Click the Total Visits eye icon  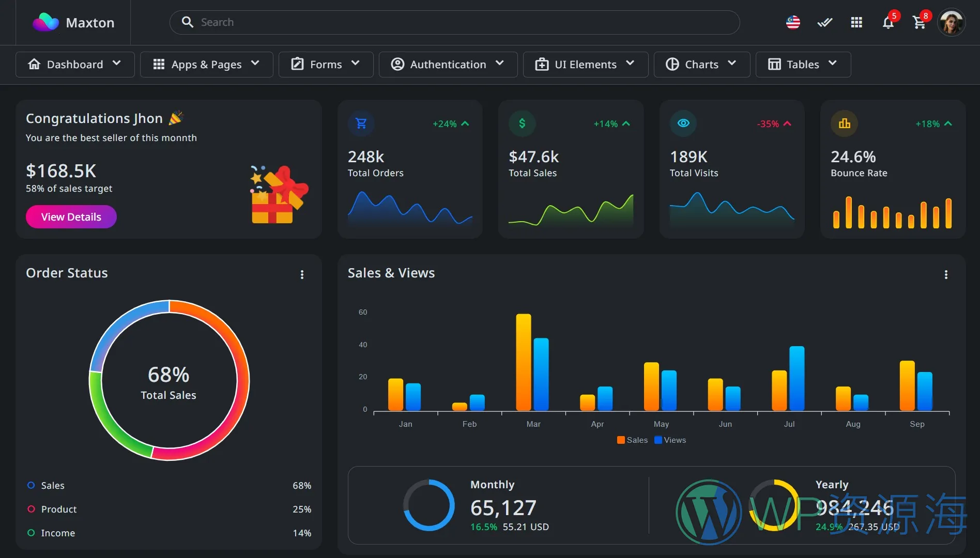pos(683,123)
